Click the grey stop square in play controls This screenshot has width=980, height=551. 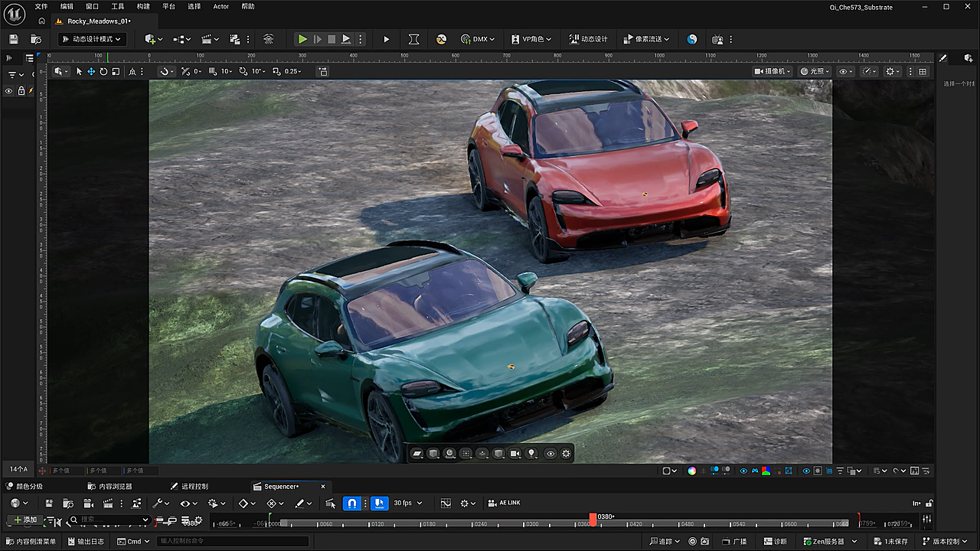[332, 39]
